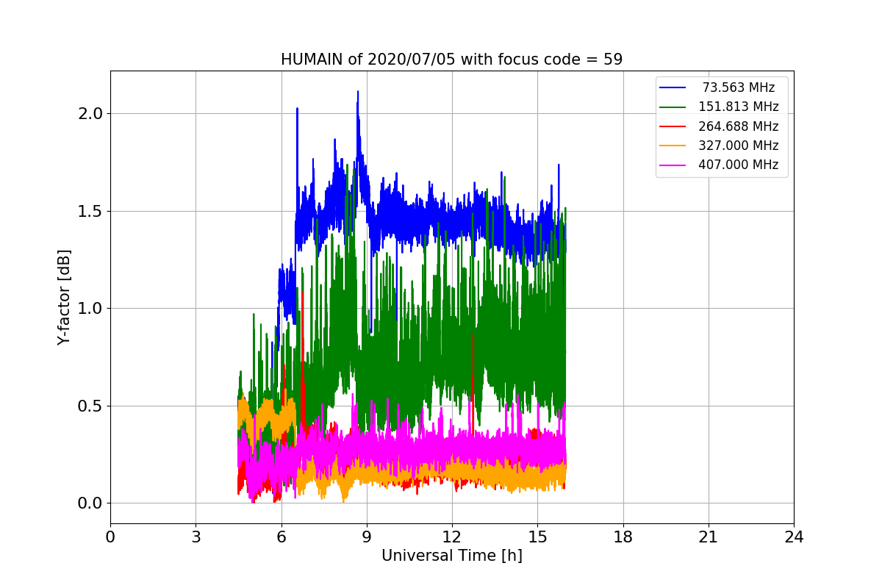The image size is (882, 588).
Task: Click the y-axis tick label 0.0
Action: coord(91,503)
